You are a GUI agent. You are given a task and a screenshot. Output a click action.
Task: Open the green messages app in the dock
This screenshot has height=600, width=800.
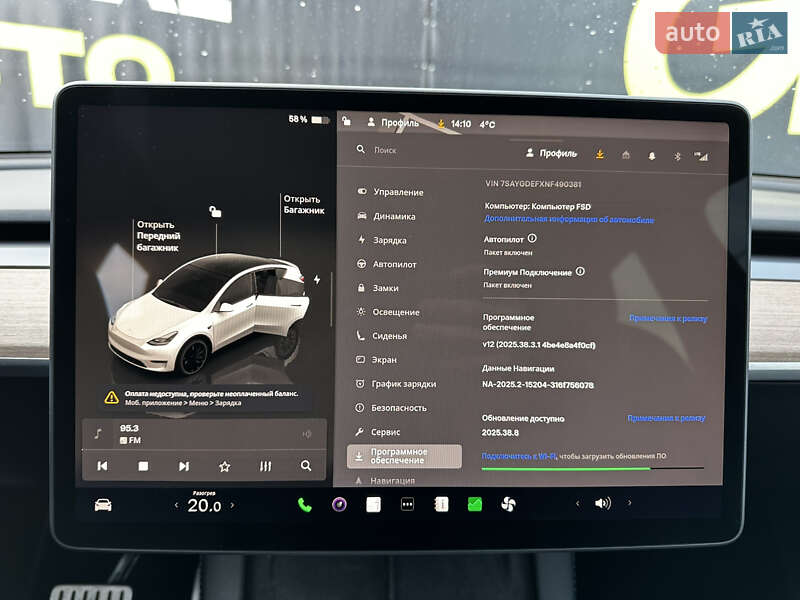473,504
